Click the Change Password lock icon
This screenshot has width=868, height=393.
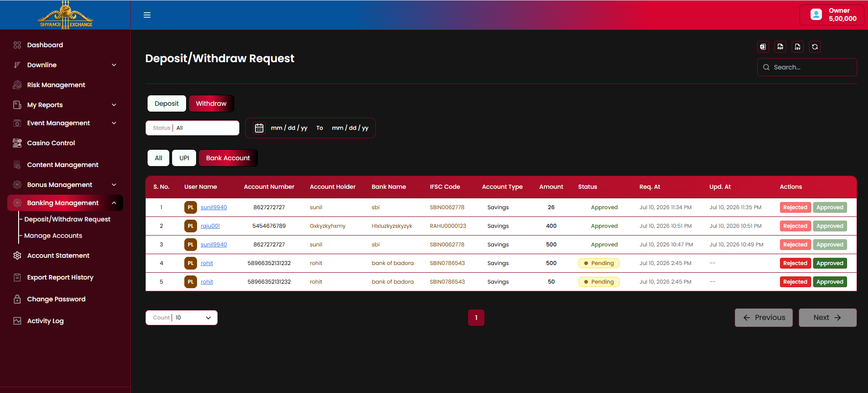tap(17, 299)
